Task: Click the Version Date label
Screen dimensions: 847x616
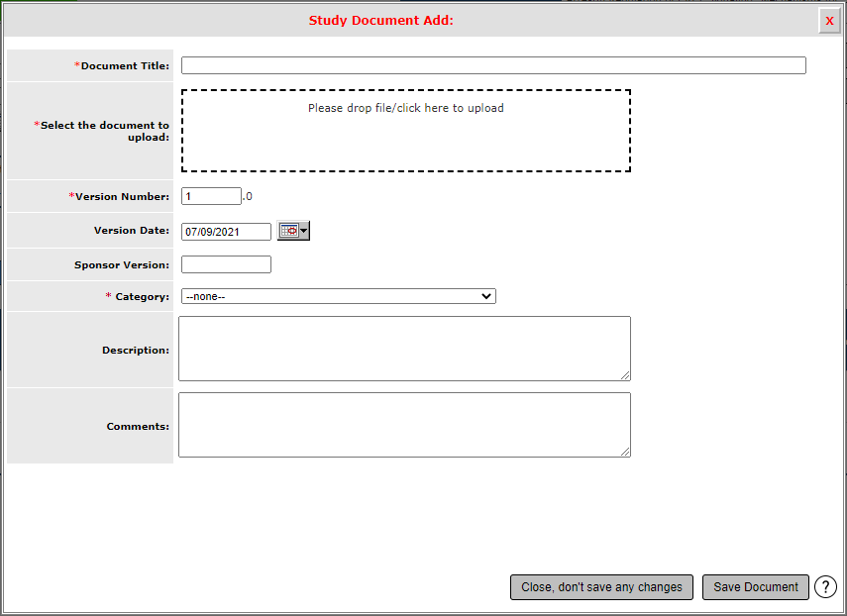Action: tap(132, 231)
